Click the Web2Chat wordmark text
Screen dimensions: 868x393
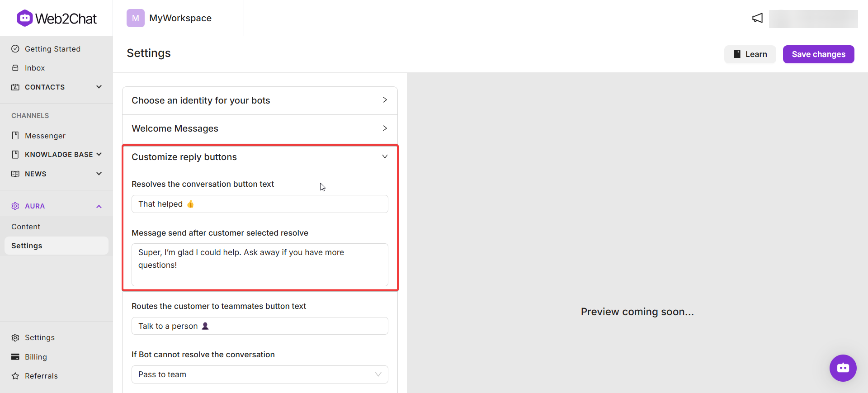tap(66, 19)
